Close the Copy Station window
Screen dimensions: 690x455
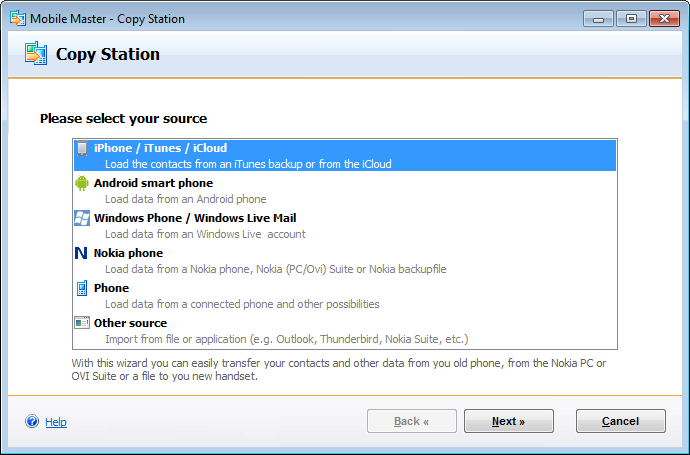[662, 18]
